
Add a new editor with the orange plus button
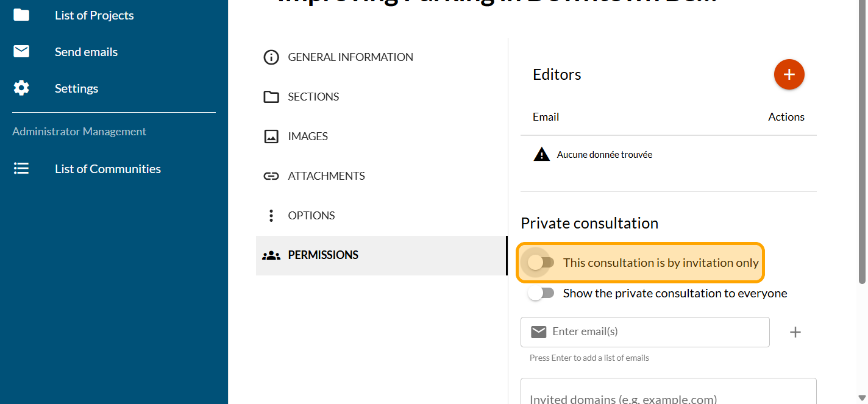tap(789, 74)
